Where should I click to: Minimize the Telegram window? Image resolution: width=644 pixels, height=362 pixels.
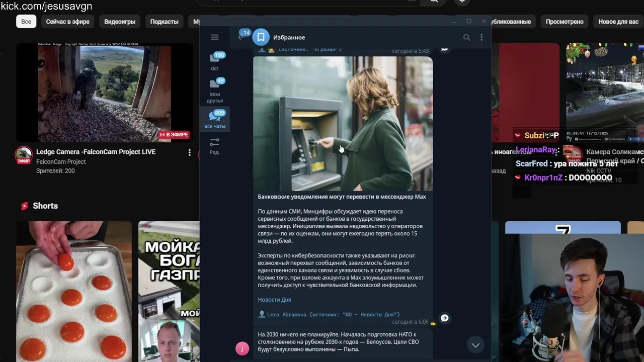(453, 21)
